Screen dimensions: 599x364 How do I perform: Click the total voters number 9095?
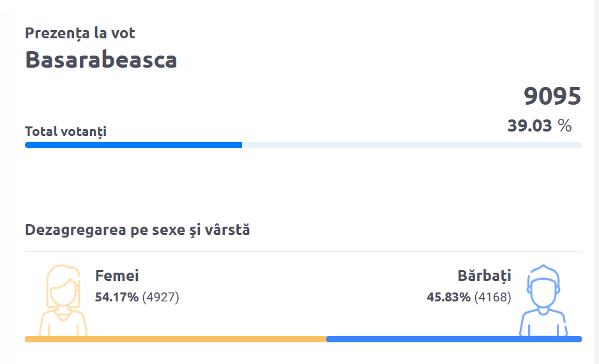click(x=552, y=96)
